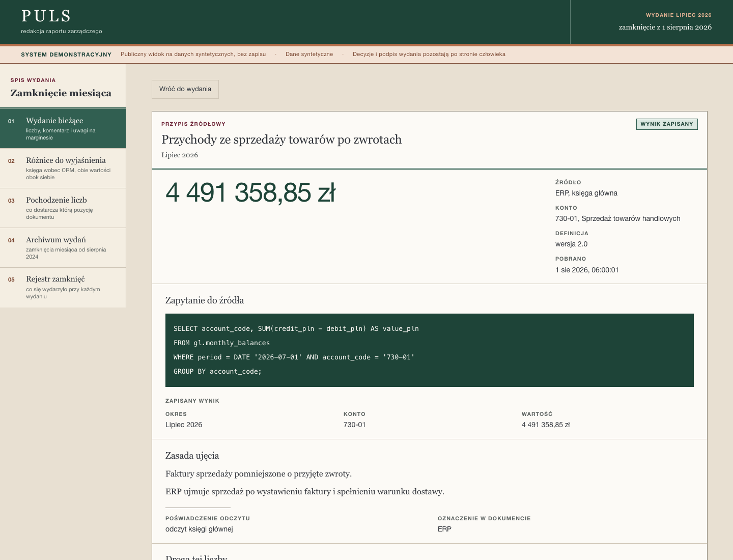
Task: Click the "Wróć do wydania" button
Action: click(185, 89)
